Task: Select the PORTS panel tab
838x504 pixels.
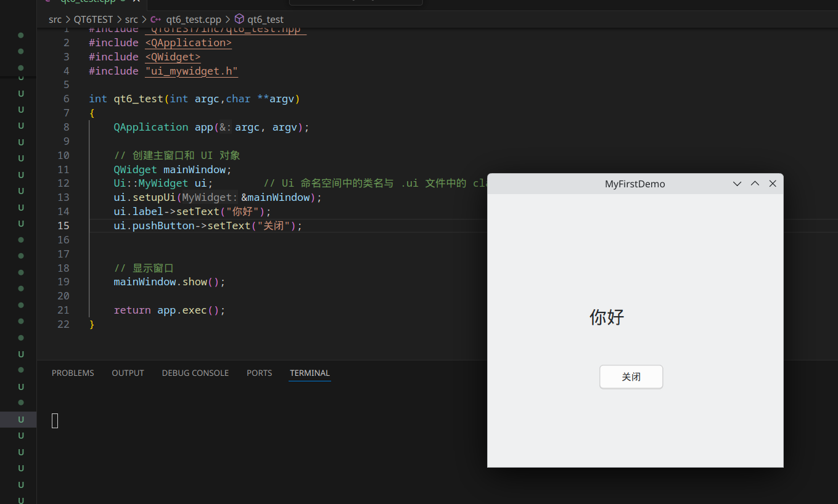Action: [x=259, y=373]
